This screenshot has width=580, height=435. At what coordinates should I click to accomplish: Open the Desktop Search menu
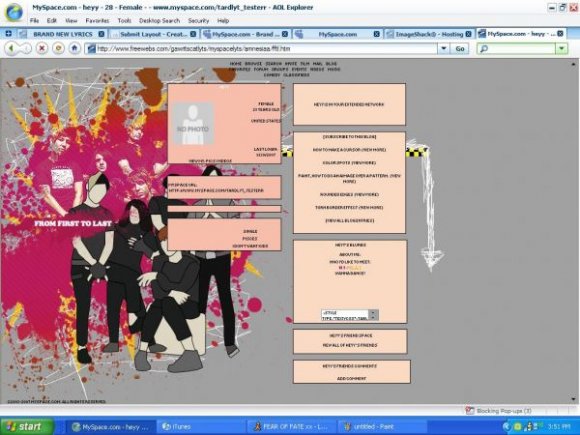[x=159, y=21]
